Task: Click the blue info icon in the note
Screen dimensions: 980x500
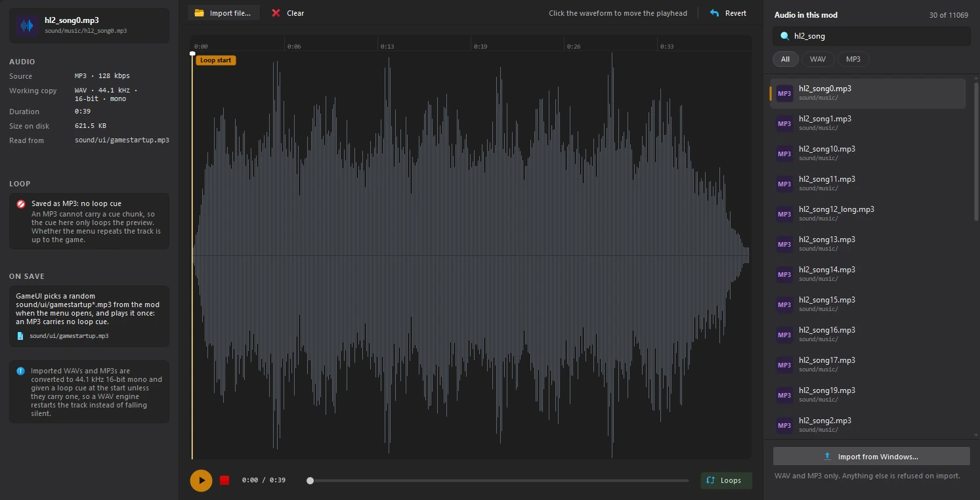Action: point(20,371)
